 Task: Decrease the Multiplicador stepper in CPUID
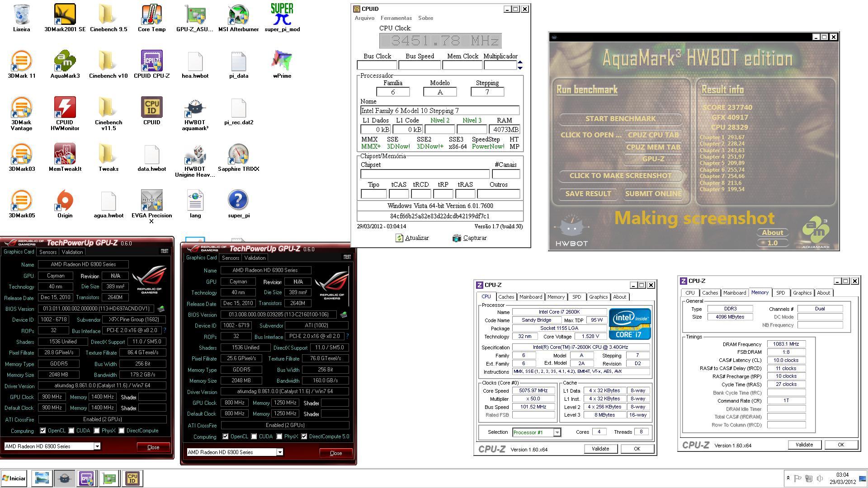[x=520, y=68]
